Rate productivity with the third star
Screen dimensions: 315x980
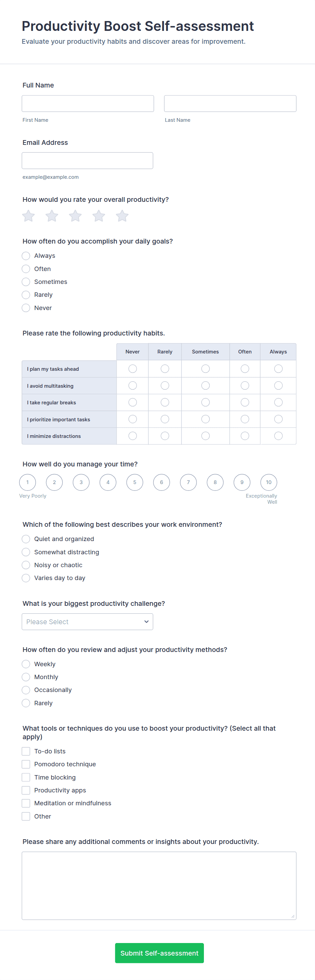[x=75, y=216]
